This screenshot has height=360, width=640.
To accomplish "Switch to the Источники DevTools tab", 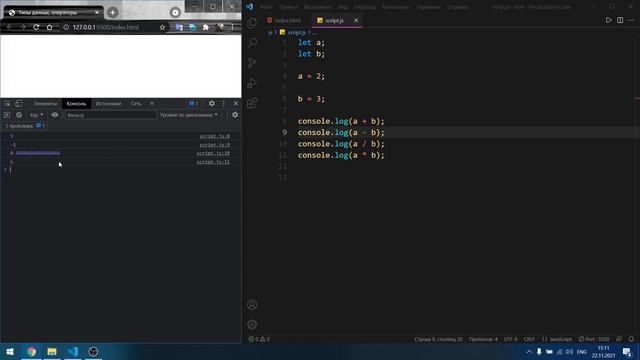I will point(108,104).
